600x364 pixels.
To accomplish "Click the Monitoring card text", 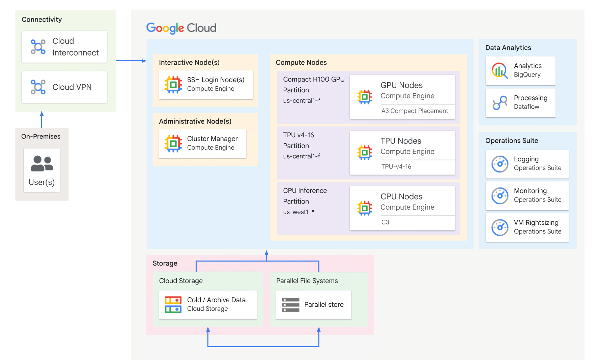I will (x=538, y=195).
